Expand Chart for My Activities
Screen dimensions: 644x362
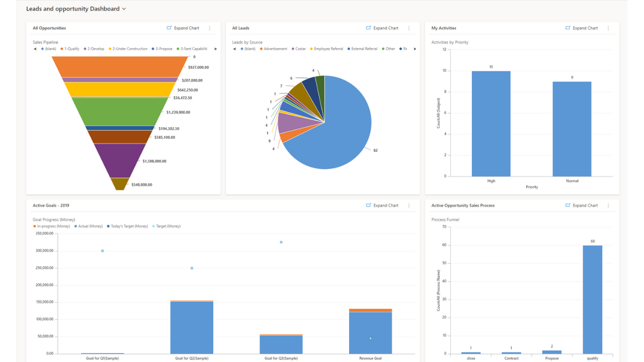click(x=582, y=28)
